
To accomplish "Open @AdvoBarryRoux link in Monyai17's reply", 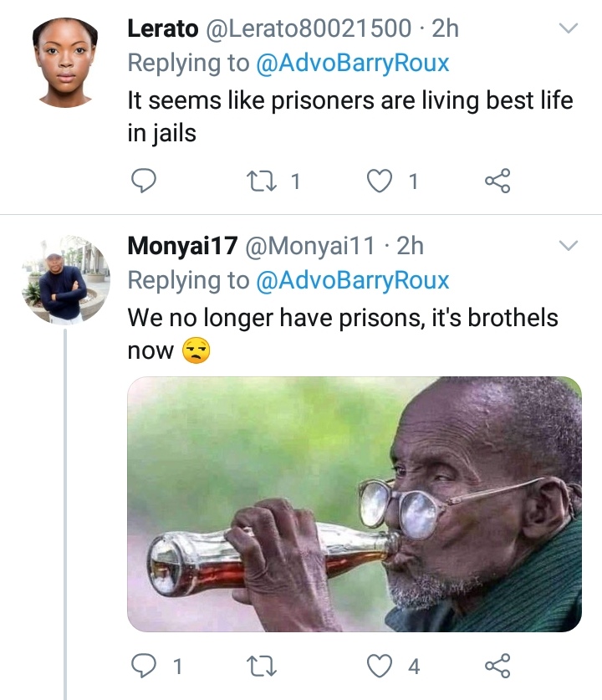I will (352, 280).
